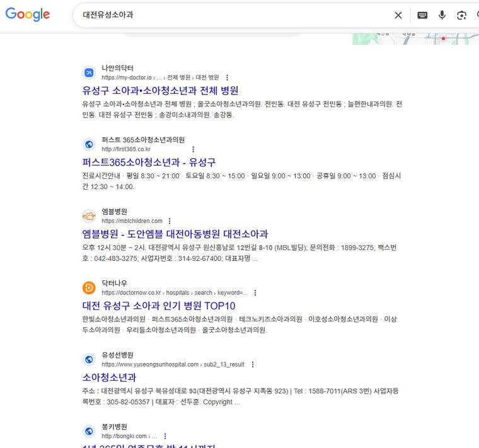Screen dimensions: 479x448
Task: Click the http://first365.co.kr URL text
Action: 126,149
